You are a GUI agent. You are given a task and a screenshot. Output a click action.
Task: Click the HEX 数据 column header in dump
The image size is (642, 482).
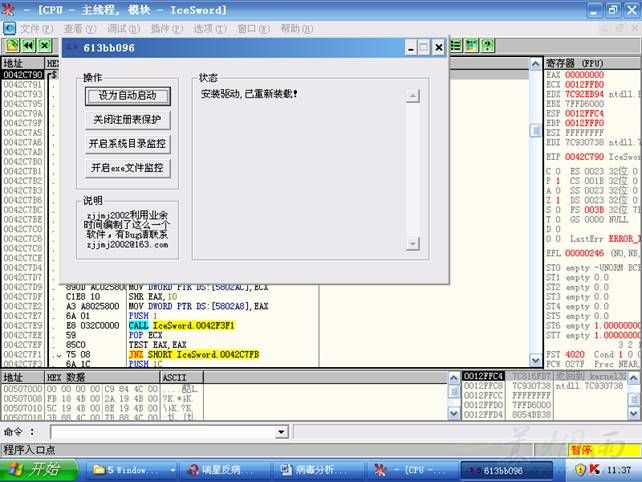[x=102, y=377]
